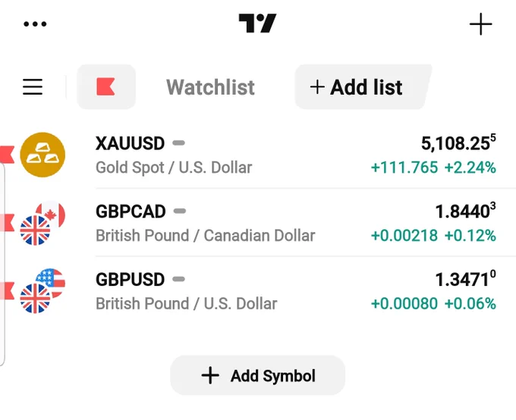Click the gray dash next to GBPCAD
This screenshot has width=516, height=420.
(180, 211)
